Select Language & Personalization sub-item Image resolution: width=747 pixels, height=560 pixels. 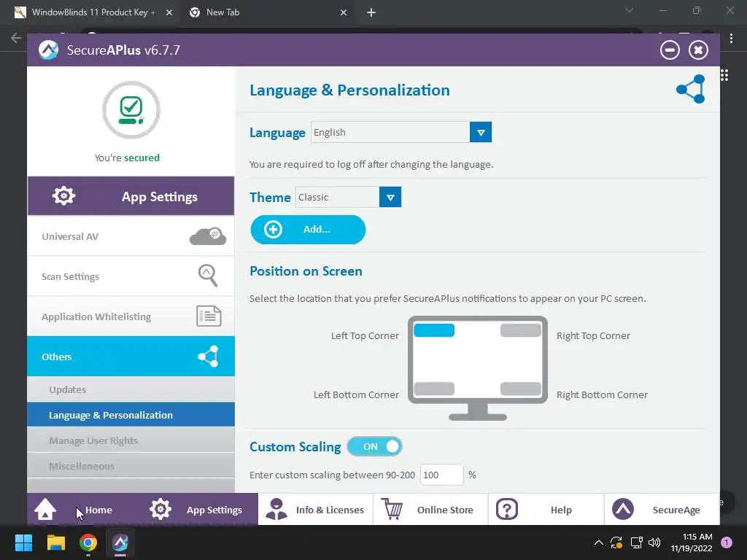pyautogui.click(x=131, y=415)
